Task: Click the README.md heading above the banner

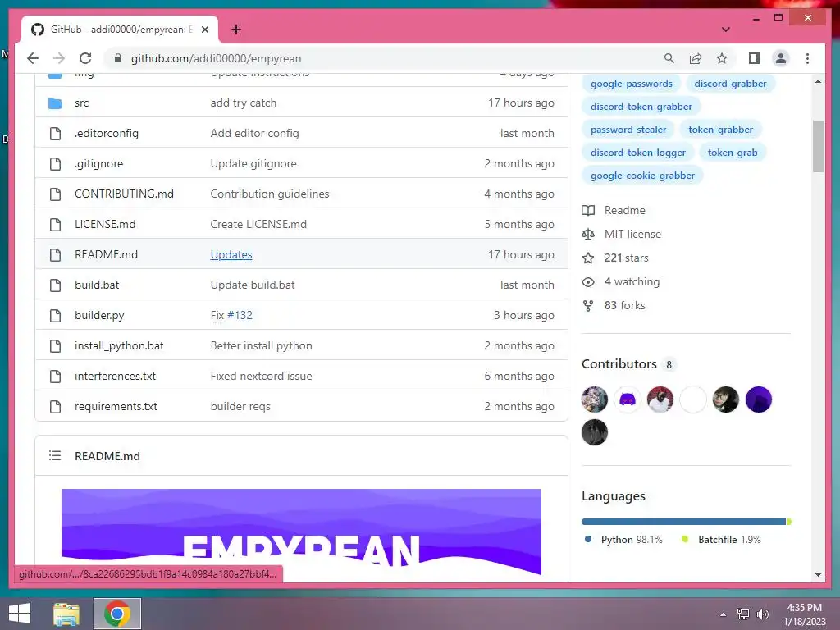Action: tap(107, 456)
